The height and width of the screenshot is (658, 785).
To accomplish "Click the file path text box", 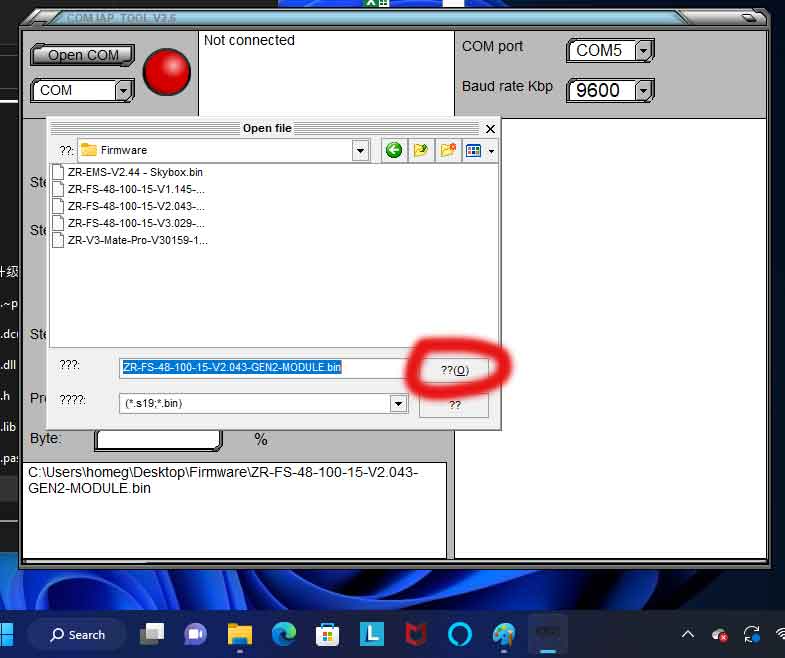I will point(234,510).
